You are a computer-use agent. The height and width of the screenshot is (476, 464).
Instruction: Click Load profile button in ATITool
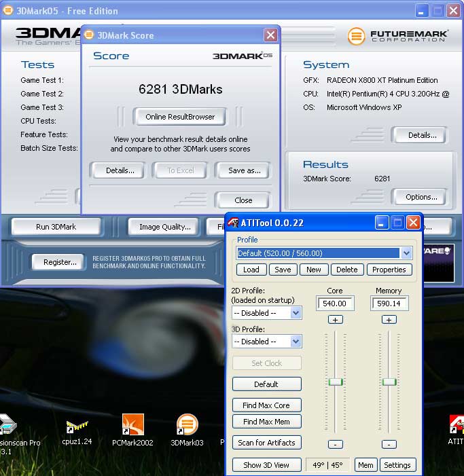tap(251, 270)
